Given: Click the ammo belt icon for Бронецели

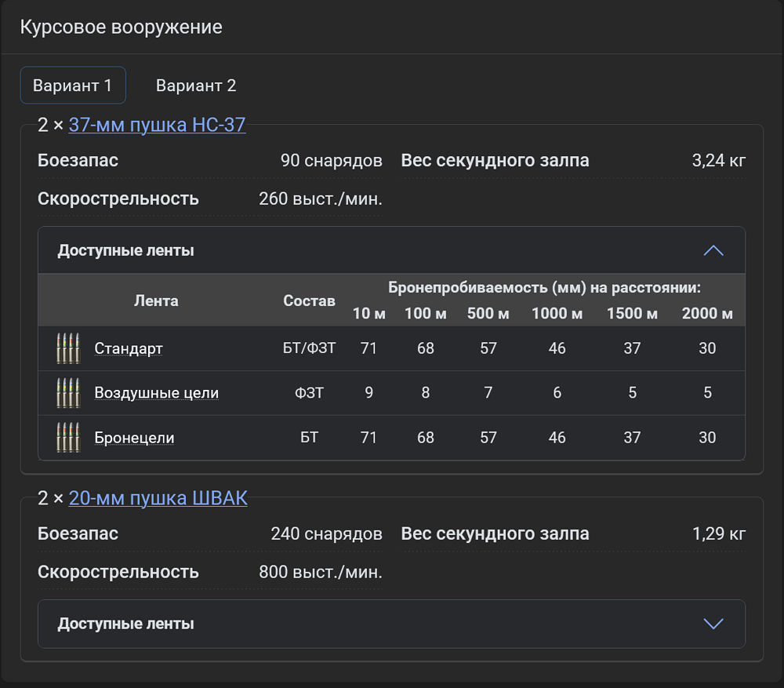Looking at the screenshot, I should [68, 437].
